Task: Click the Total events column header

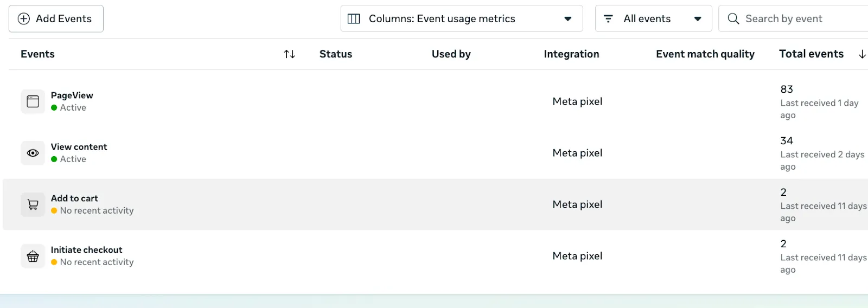Action: pyautogui.click(x=812, y=54)
